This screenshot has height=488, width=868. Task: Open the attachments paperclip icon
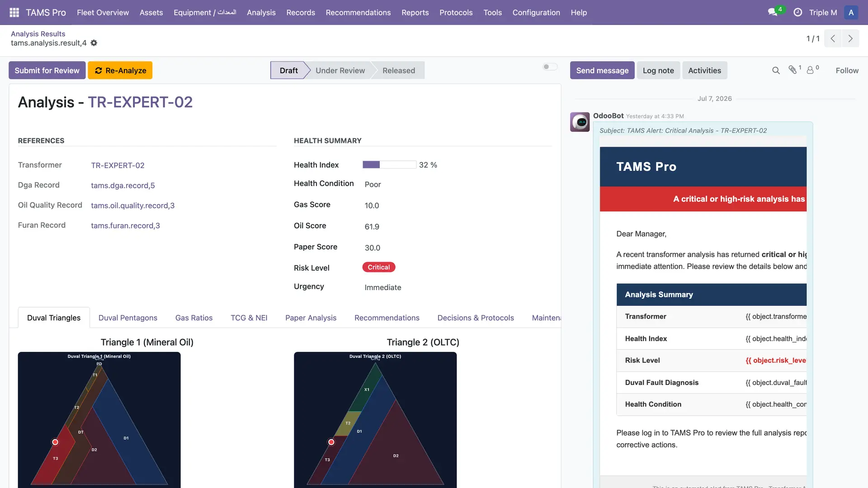[x=793, y=70]
